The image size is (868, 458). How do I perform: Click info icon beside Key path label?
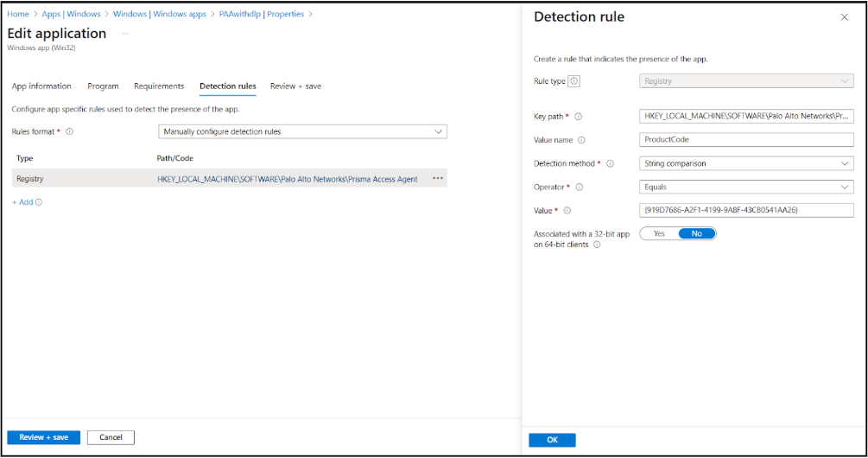pos(579,117)
